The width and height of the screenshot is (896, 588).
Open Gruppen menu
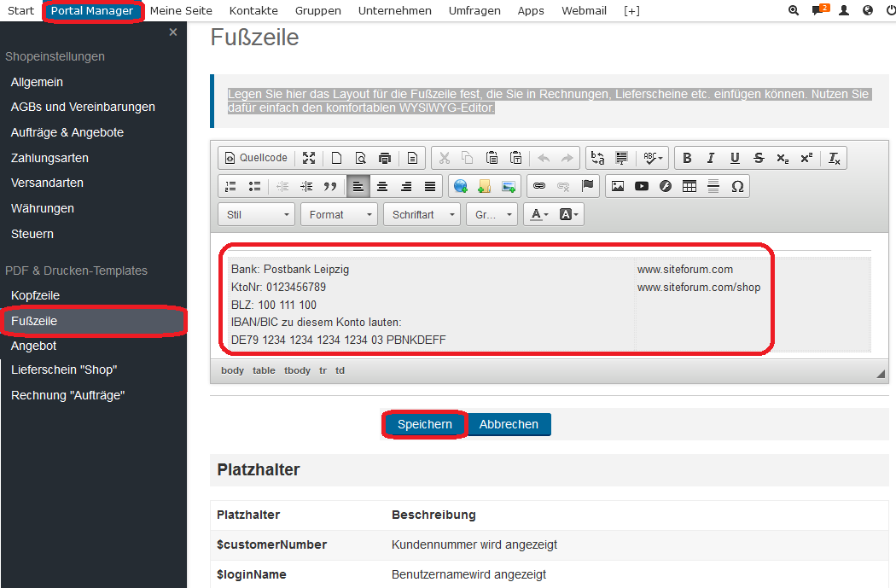click(318, 11)
